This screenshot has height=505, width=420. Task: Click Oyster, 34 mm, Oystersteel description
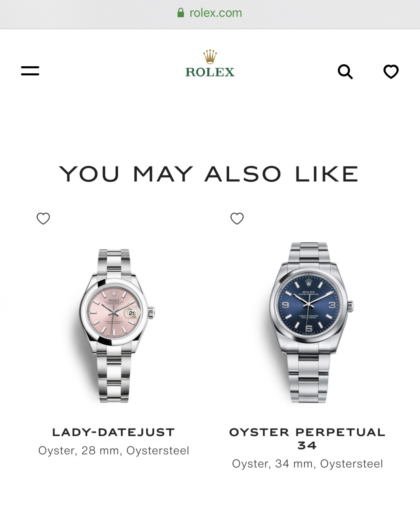click(307, 464)
